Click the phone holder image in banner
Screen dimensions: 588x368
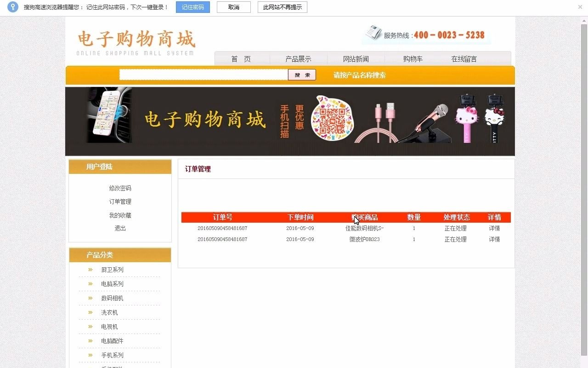point(109,115)
